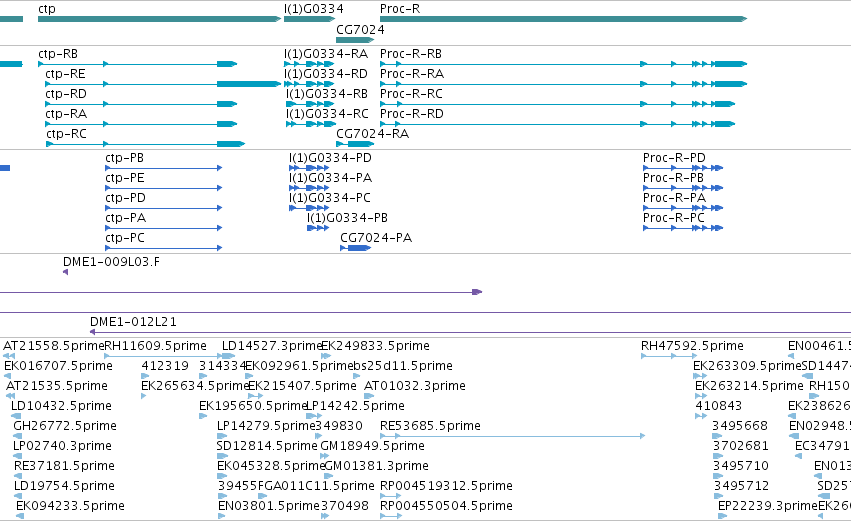Select transcript Proc-R-RC
The width and height of the screenshot is (851, 521).
(411, 94)
